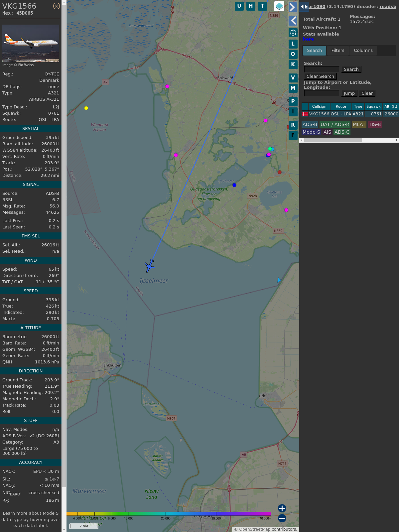399x532 pixels.
Task: Select the blue VKG1566 aircraft icon on map
Action: [x=150, y=266]
